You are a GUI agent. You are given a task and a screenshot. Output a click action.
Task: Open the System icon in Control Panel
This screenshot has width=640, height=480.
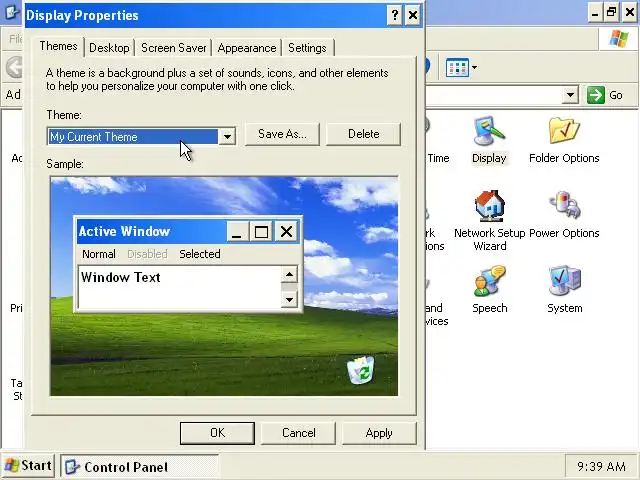pyautogui.click(x=564, y=290)
